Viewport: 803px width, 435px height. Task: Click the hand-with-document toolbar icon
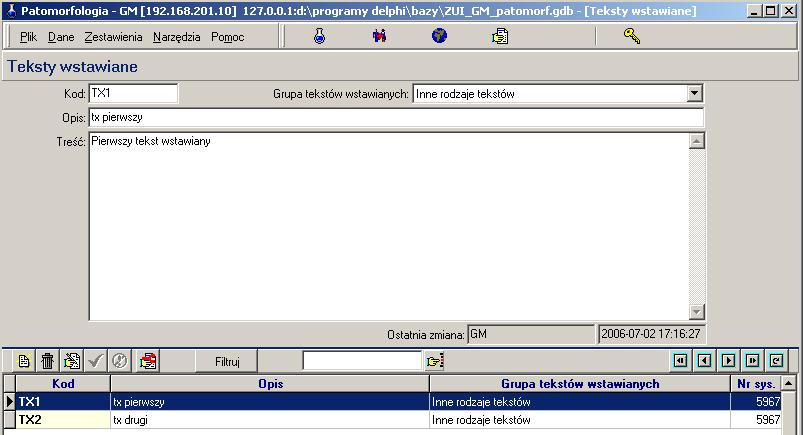click(x=500, y=36)
